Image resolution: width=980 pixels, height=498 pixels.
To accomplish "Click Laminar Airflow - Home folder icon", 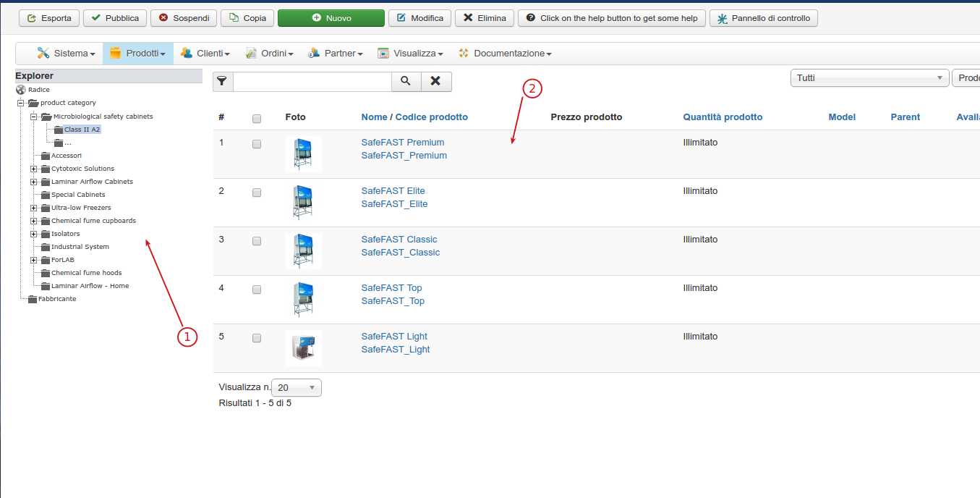I will (46, 286).
